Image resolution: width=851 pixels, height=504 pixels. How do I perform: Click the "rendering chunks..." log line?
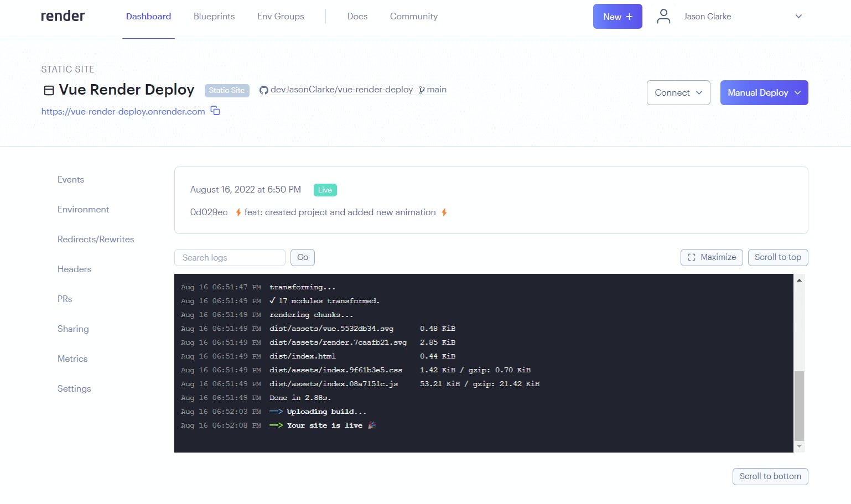point(311,315)
